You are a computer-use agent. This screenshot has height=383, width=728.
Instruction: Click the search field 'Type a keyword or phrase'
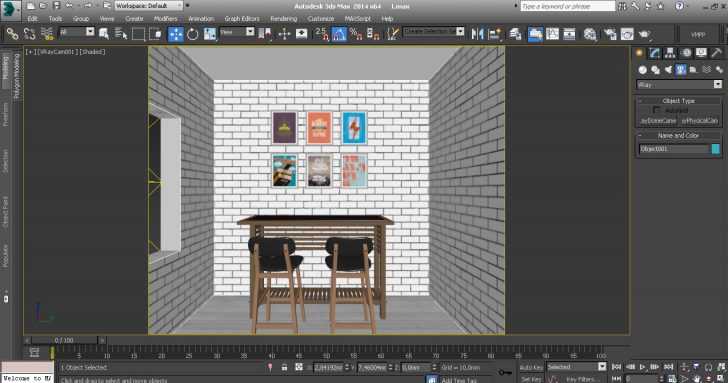tap(567, 6)
